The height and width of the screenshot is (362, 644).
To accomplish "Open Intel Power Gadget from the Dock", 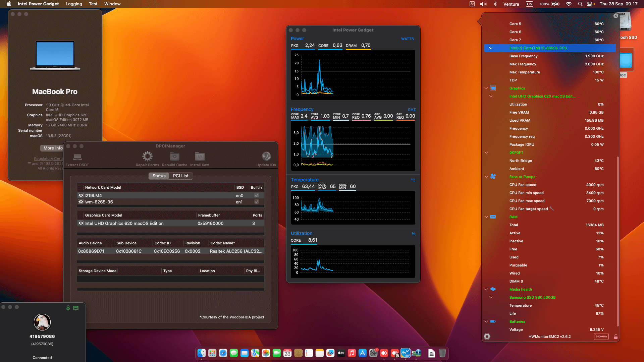I will [406, 353].
